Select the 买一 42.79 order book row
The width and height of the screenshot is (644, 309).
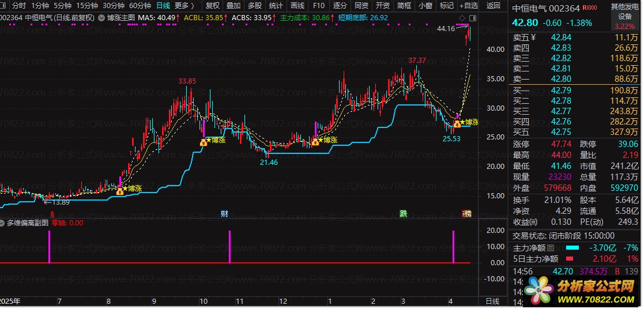(x=576, y=91)
